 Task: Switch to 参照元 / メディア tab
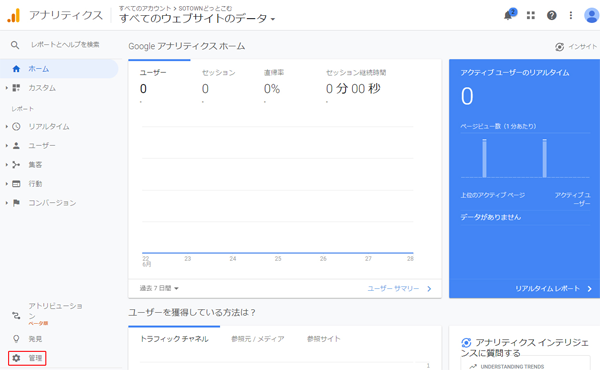tap(258, 339)
